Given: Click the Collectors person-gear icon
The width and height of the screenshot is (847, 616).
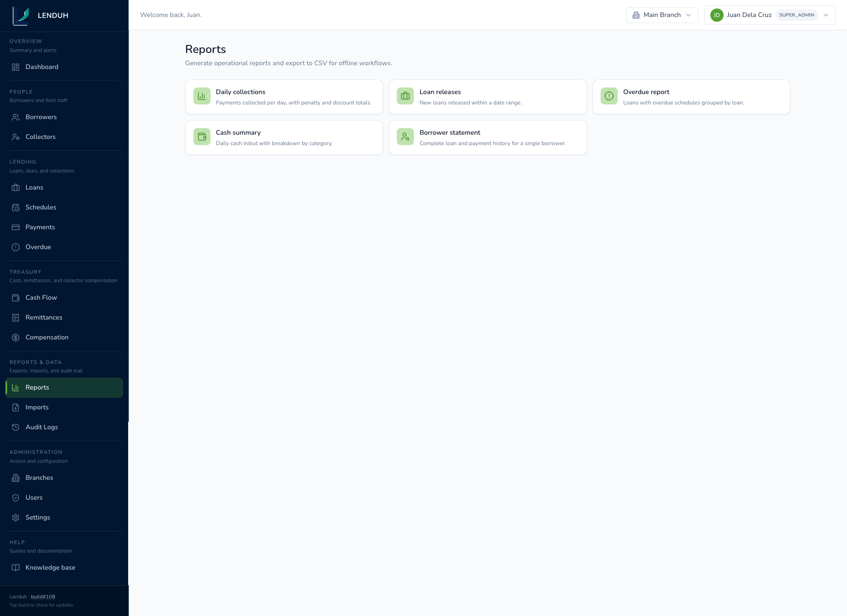Looking at the screenshot, I should [x=16, y=137].
